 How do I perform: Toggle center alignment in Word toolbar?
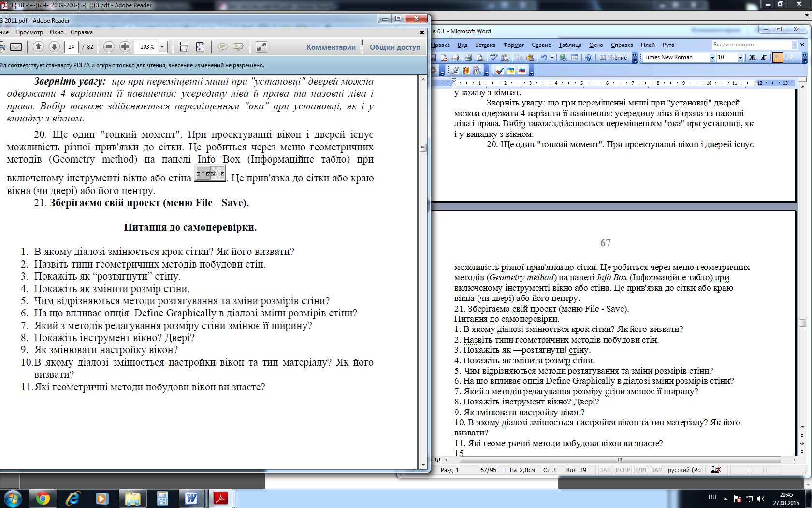789,58
